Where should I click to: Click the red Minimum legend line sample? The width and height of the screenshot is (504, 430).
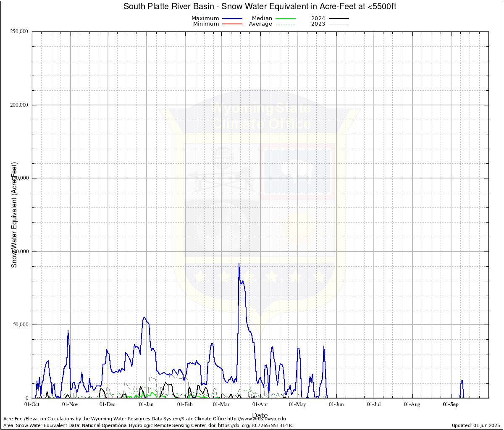tap(233, 24)
